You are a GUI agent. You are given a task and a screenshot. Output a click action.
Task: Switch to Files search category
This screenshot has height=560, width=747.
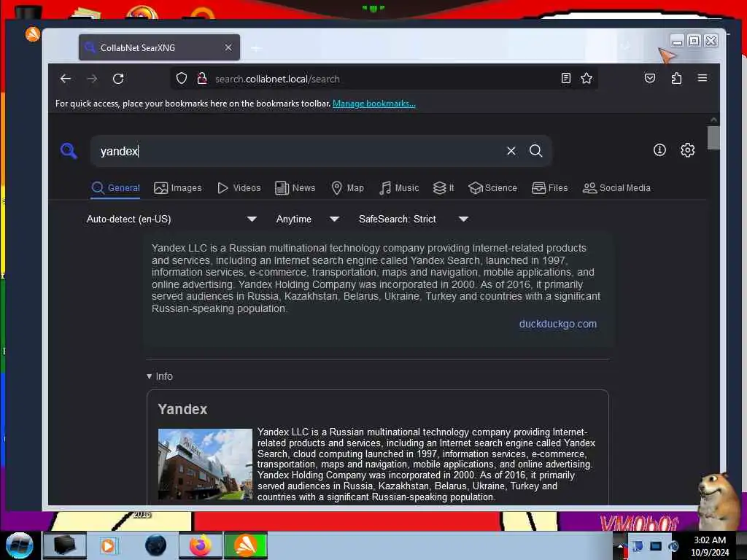tap(550, 188)
